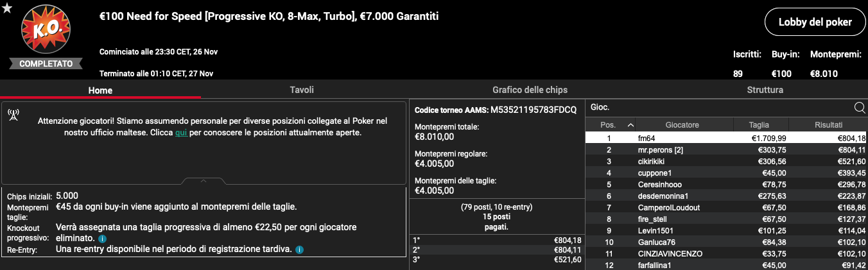The image size is (868, 270).
Task: Select player fm64 in first place
Action: pos(727,138)
